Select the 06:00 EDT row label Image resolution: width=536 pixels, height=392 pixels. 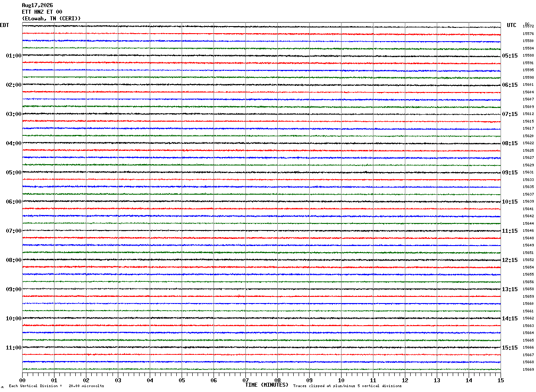pos(13,202)
